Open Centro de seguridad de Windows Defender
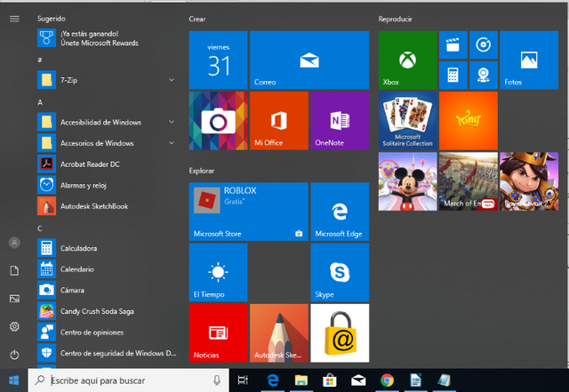The height and width of the screenshot is (392, 569). pyautogui.click(x=107, y=353)
